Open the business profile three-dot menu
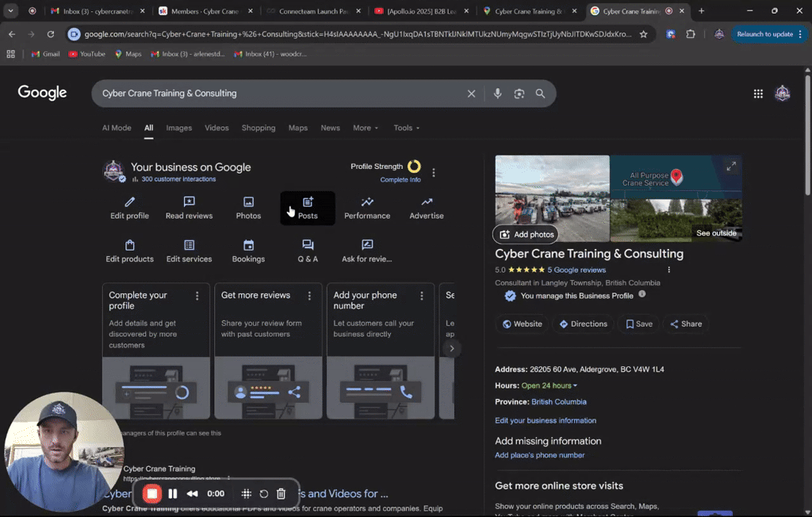Image resolution: width=812 pixels, height=517 pixels. coord(434,173)
